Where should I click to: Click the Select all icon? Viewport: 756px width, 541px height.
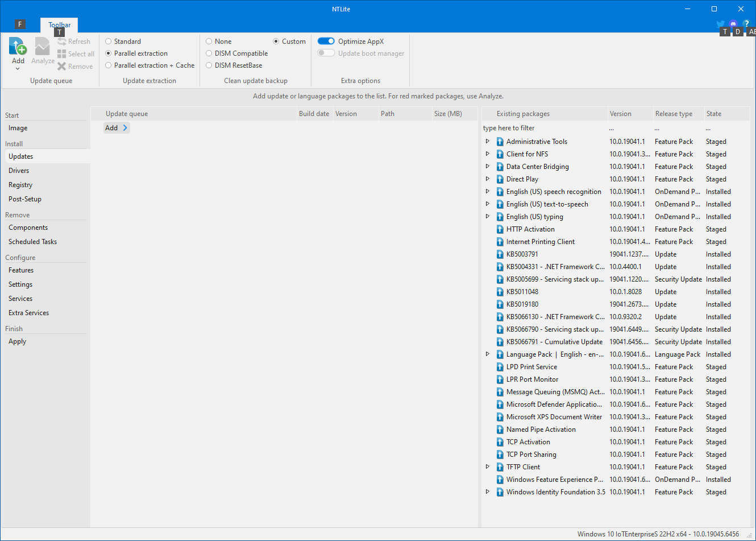tap(61, 53)
